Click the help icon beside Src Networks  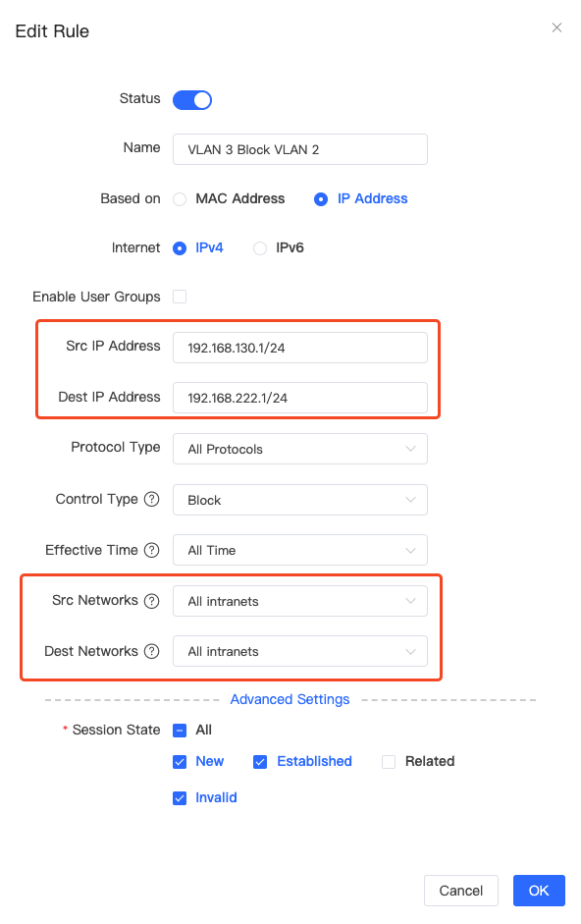[151, 601]
